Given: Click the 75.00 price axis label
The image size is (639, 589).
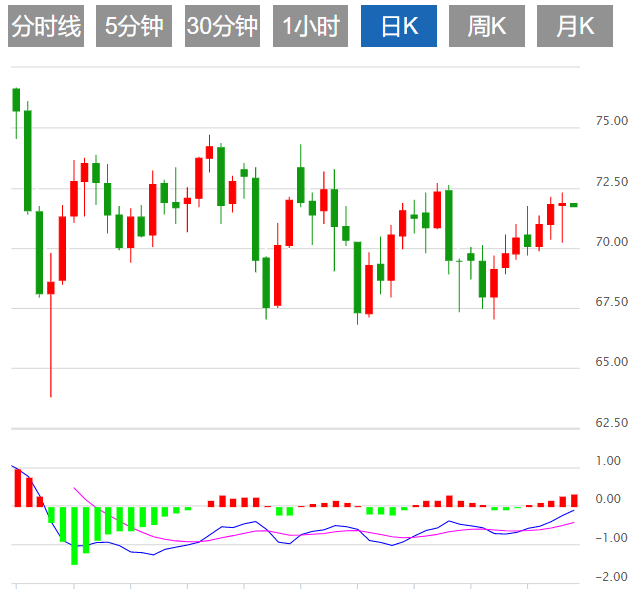Looking at the screenshot, I should [611, 121].
